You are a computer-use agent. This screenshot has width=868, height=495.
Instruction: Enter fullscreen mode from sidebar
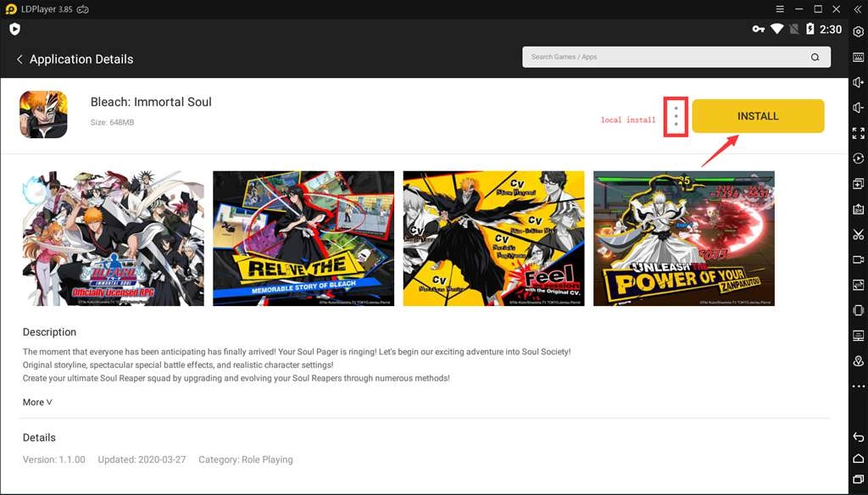pos(858,133)
